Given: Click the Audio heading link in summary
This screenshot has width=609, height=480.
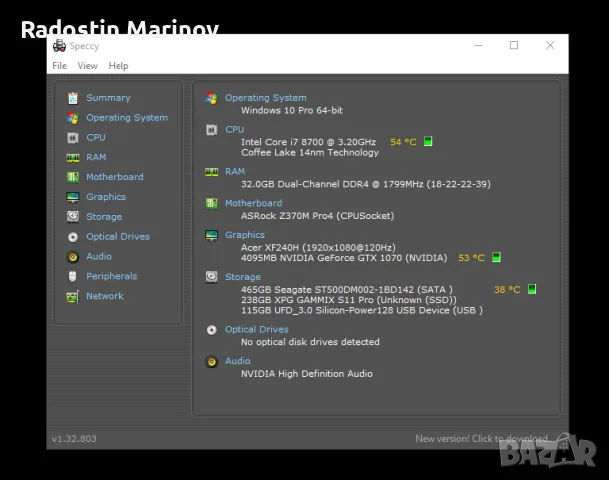Looking at the screenshot, I should pyautogui.click(x=238, y=361).
